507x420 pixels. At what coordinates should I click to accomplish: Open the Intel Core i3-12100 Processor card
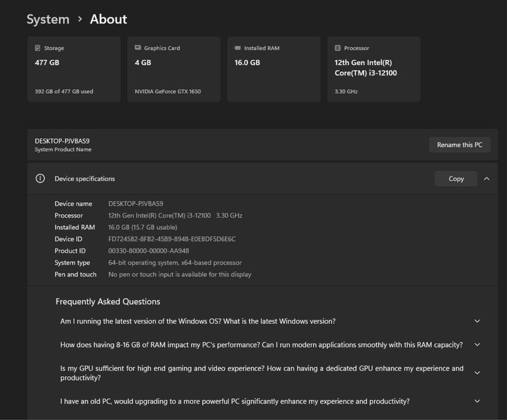[x=374, y=70]
